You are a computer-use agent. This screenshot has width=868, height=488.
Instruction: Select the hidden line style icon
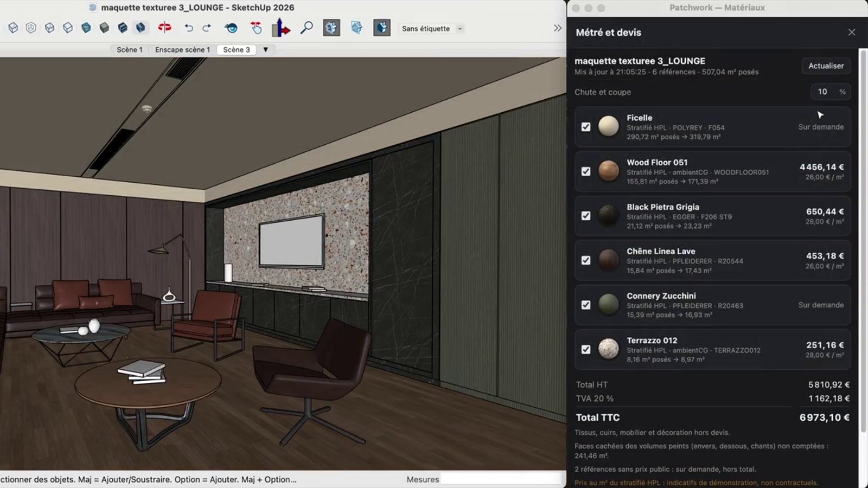pos(68,28)
